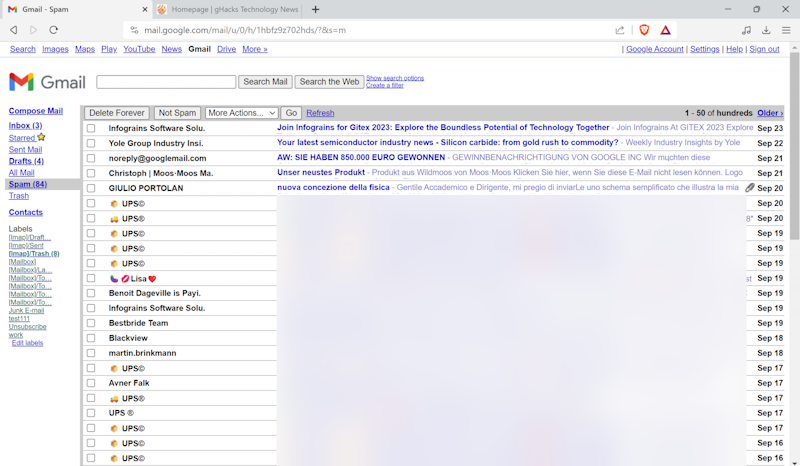The width and height of the screenshot is (800, 466).
Task: Click the share page icon
Action: [x=620, y=30]
